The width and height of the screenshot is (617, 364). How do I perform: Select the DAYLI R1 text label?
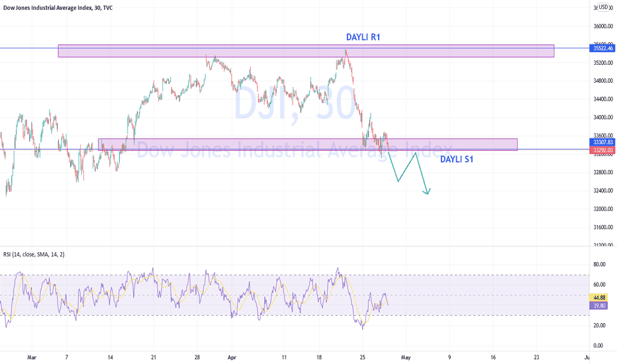tap(363, 37)
